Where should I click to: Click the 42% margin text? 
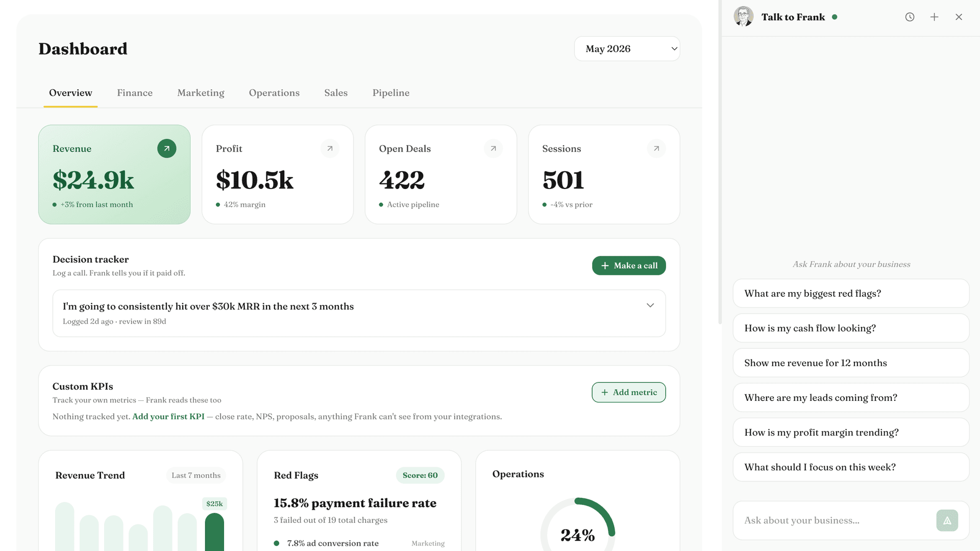(x=244, y=205)
